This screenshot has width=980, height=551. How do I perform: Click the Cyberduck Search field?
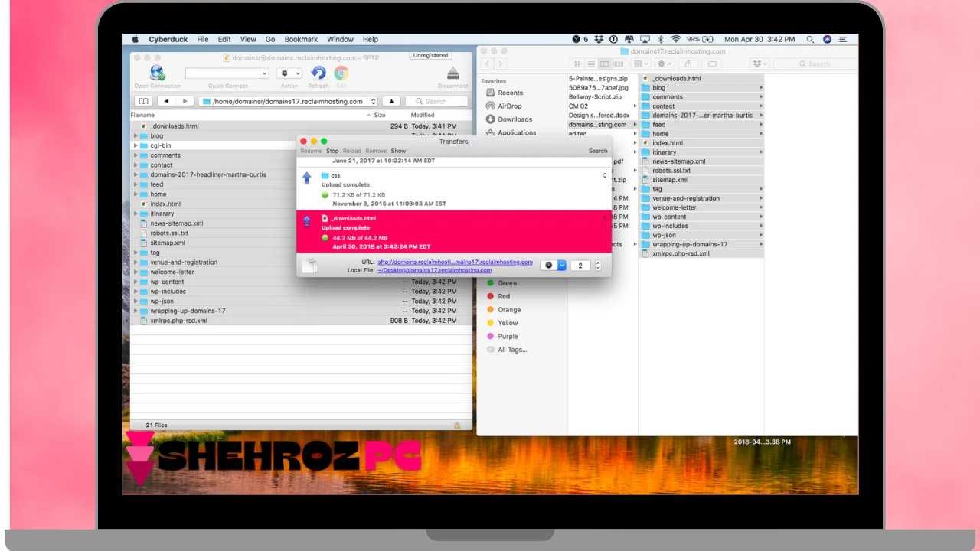click(436, 101)
